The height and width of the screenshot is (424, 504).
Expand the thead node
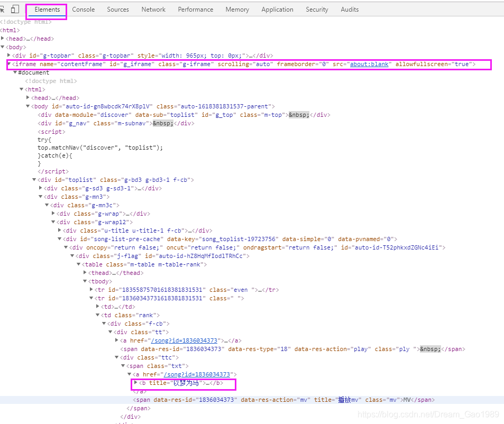85,272
